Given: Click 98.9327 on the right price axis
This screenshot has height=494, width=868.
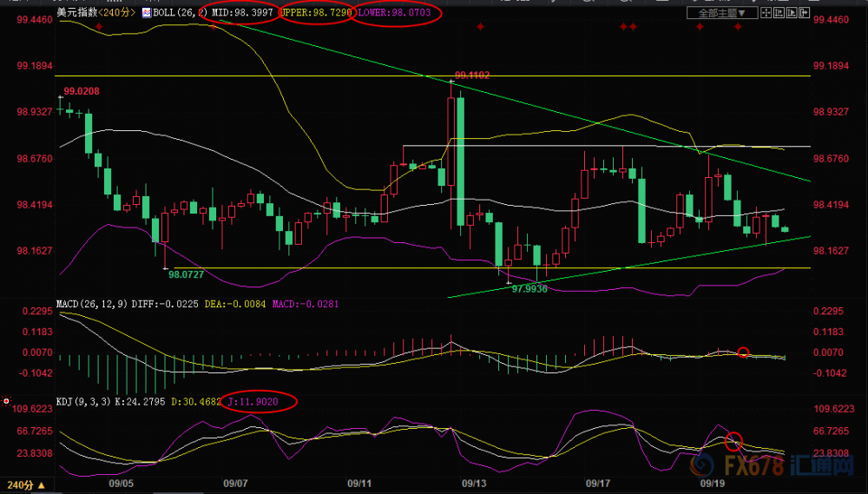Looking at the screenshot, I should click(831, 112).
